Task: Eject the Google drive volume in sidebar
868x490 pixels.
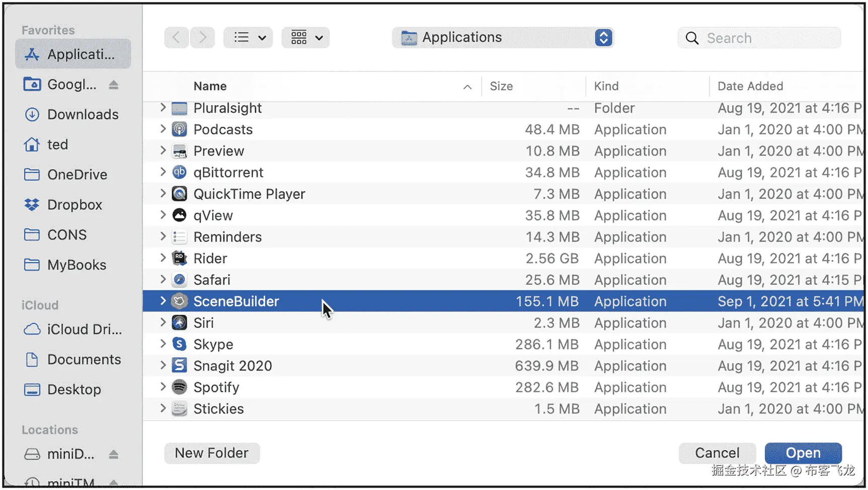Action: click(114, 85)
